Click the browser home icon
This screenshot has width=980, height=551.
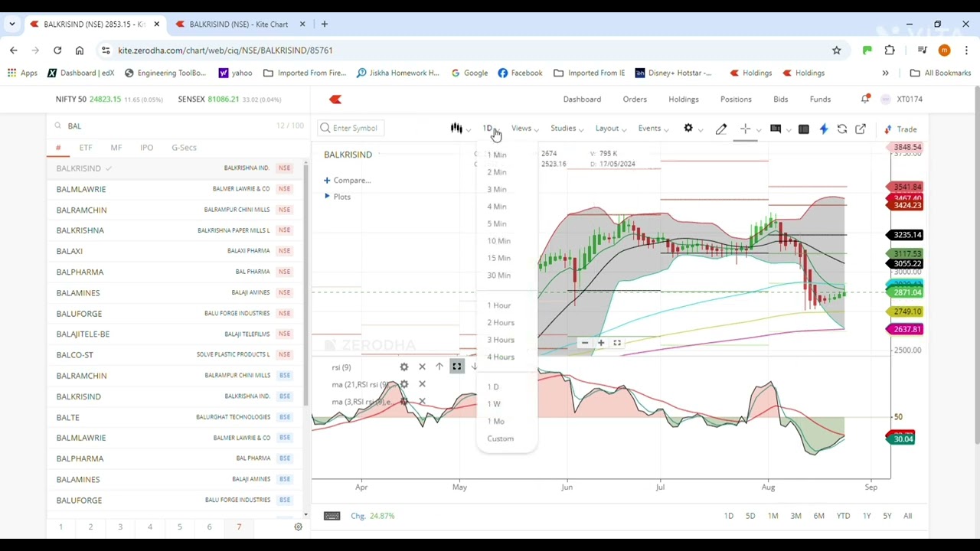tap(80, 51)
